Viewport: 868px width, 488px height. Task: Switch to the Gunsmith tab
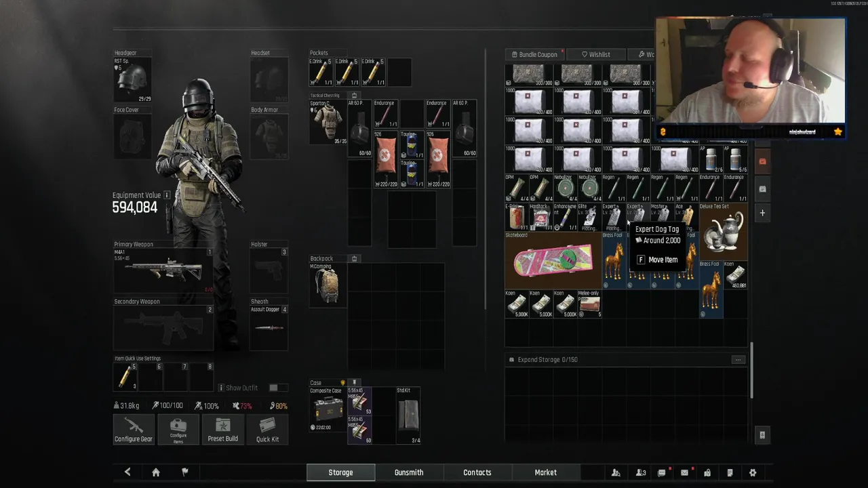(409, 472)
